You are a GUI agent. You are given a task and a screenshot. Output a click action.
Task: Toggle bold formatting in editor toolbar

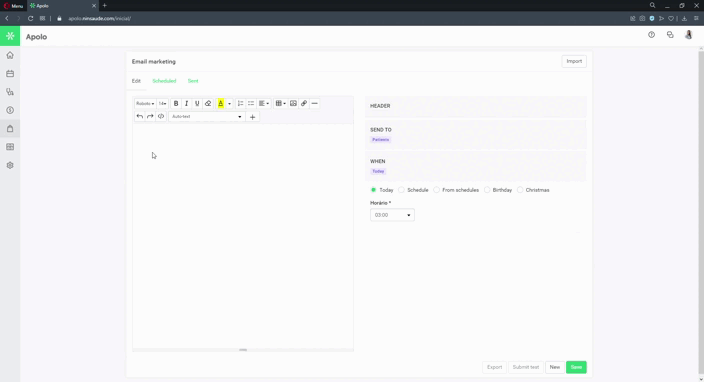[x=176, y=104]
